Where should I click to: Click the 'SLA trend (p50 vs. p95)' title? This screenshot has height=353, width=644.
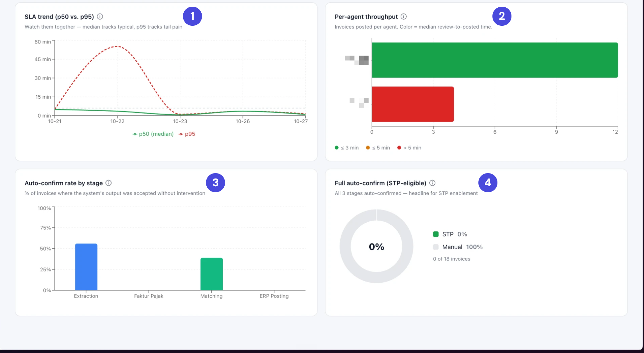(x=59, y=17)
